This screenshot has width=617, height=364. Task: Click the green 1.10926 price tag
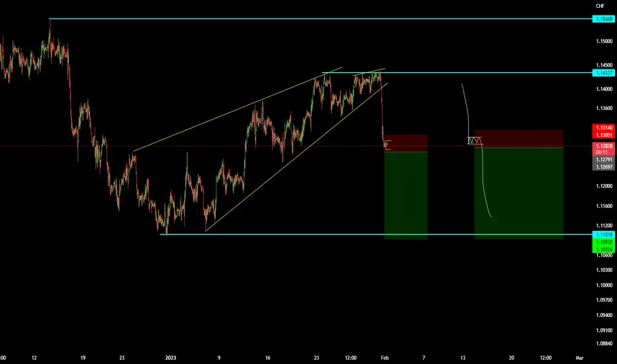tap(604, 250)
